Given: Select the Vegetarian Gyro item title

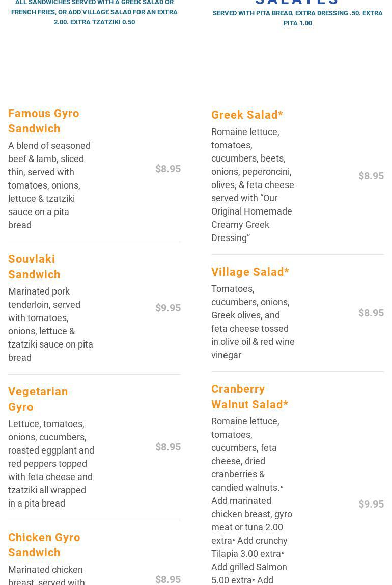Looking at the screenshot, I should pyautogui.click(x=38, y=399).
